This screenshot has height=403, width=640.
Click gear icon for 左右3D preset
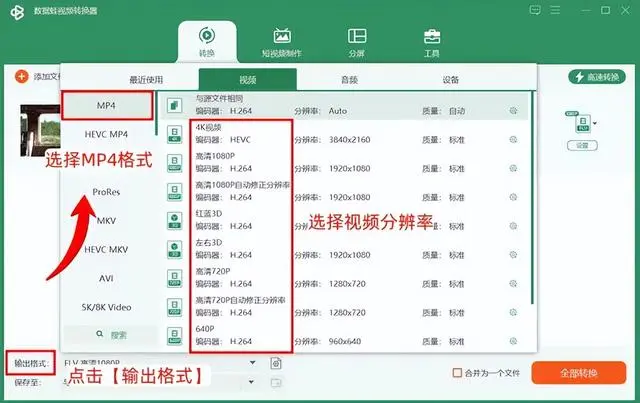[x=513, y=255]
